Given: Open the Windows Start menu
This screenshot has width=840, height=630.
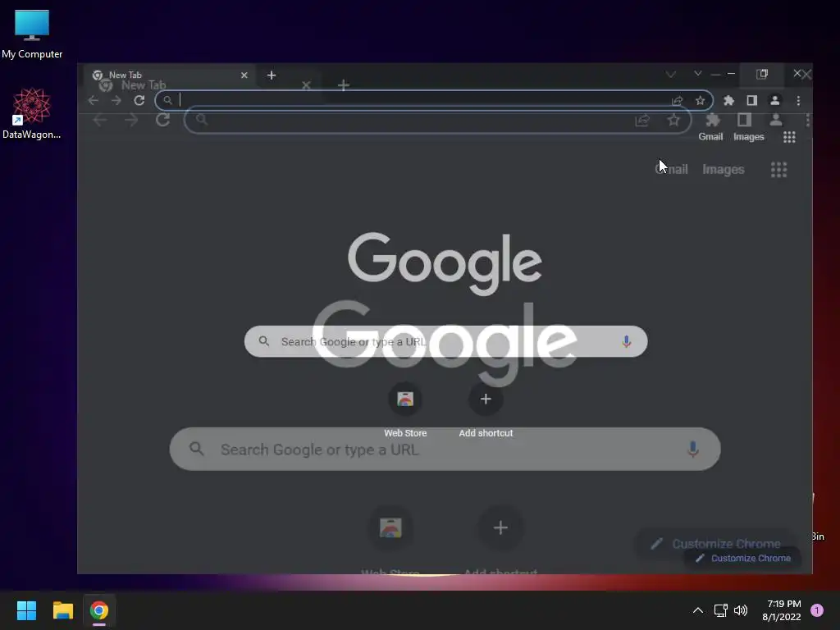Looking at the screenshot, I should pyautogui.click(x=26, y=610).
